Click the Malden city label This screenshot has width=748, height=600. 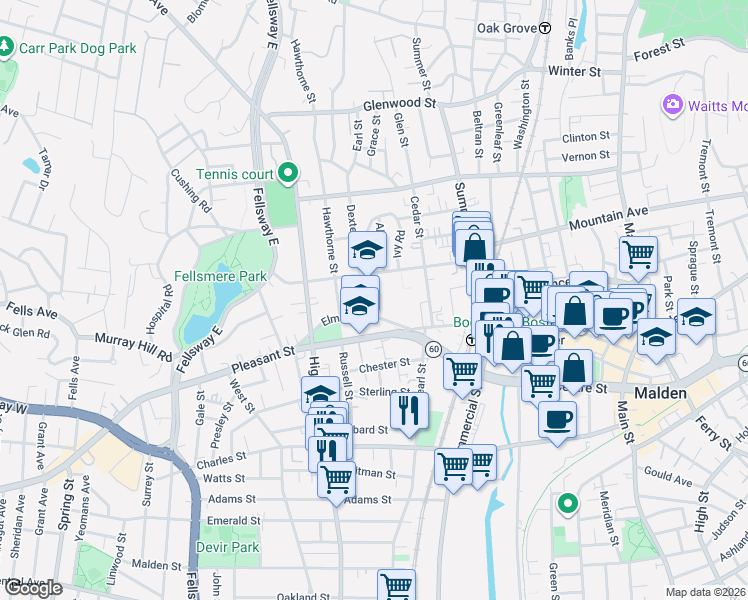660,393
